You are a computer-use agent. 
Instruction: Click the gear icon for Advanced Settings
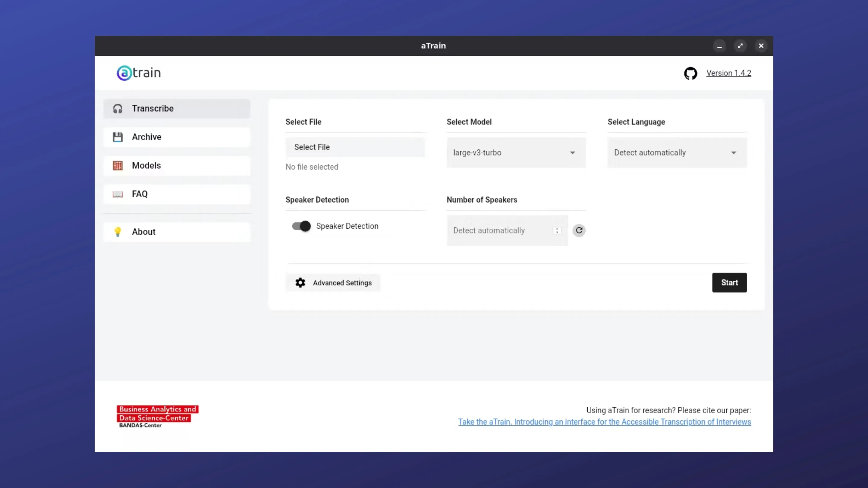pos(300,283)
